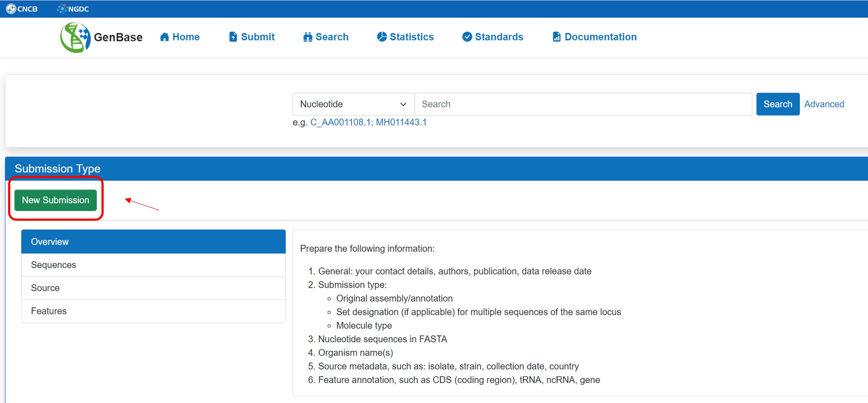Click the Submit document upload icon
Image resolution: width=868 pixels, height=403 pixels.
pyautogui.click(x=233, y=37)
